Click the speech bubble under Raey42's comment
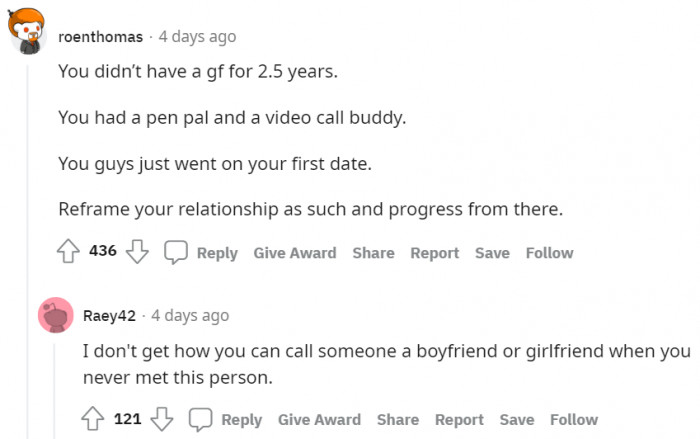Image resolution: width=700 pixels, height=439 pixels. point(201,419)
